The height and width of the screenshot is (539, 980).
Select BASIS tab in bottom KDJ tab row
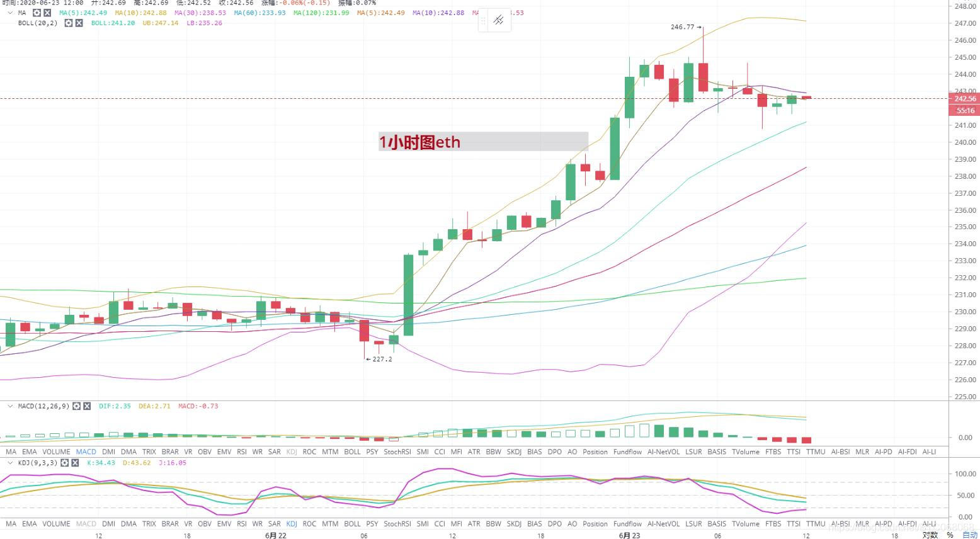pyautogui.click(x=717, y=523)
